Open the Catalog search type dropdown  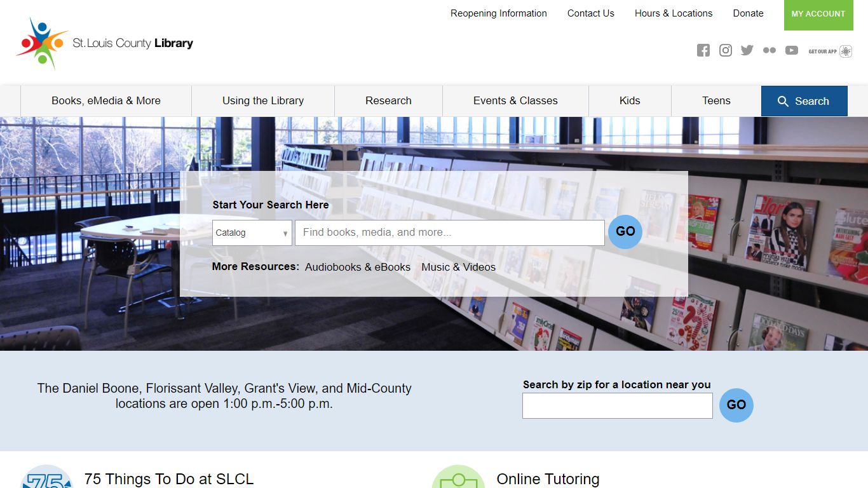tap(252, 233)
